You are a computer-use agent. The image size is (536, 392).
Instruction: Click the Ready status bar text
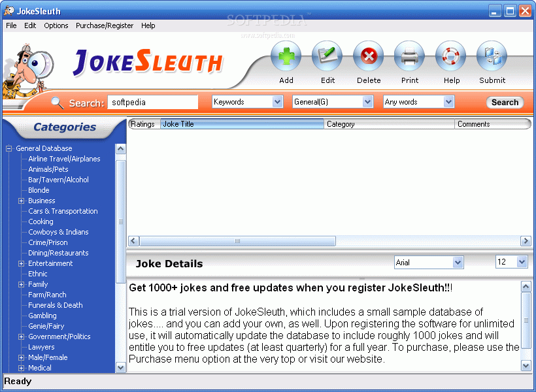point(18,381)
